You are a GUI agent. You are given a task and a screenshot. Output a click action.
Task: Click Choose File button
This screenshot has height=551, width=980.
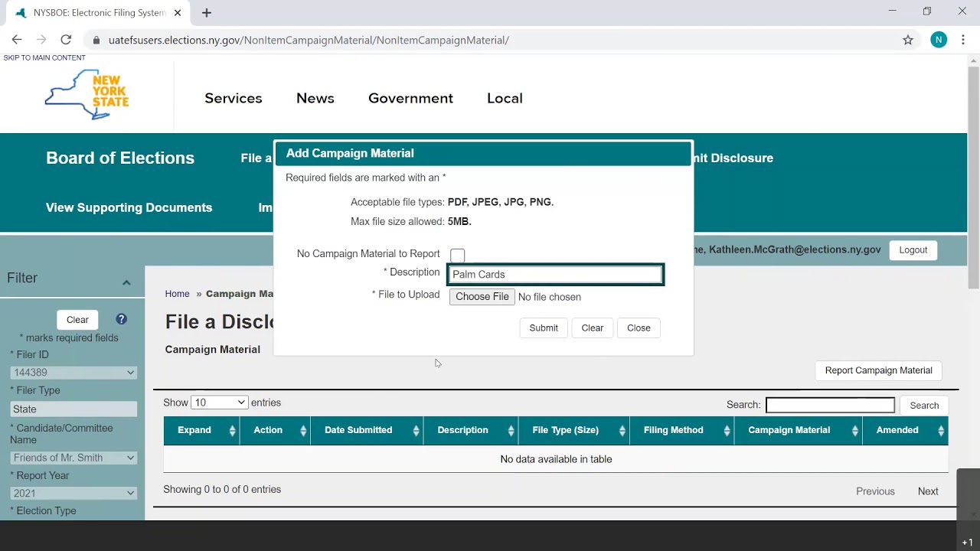pos(482,297)
